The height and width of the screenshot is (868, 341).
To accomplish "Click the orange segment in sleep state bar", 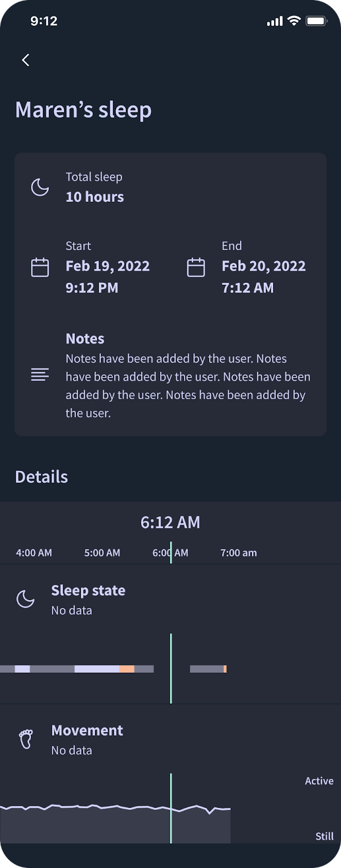I will click(127, 669).
